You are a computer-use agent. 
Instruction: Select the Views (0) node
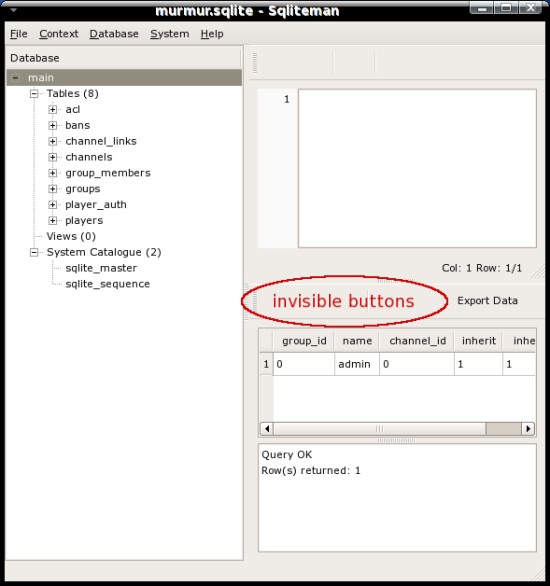coord(71,237)
